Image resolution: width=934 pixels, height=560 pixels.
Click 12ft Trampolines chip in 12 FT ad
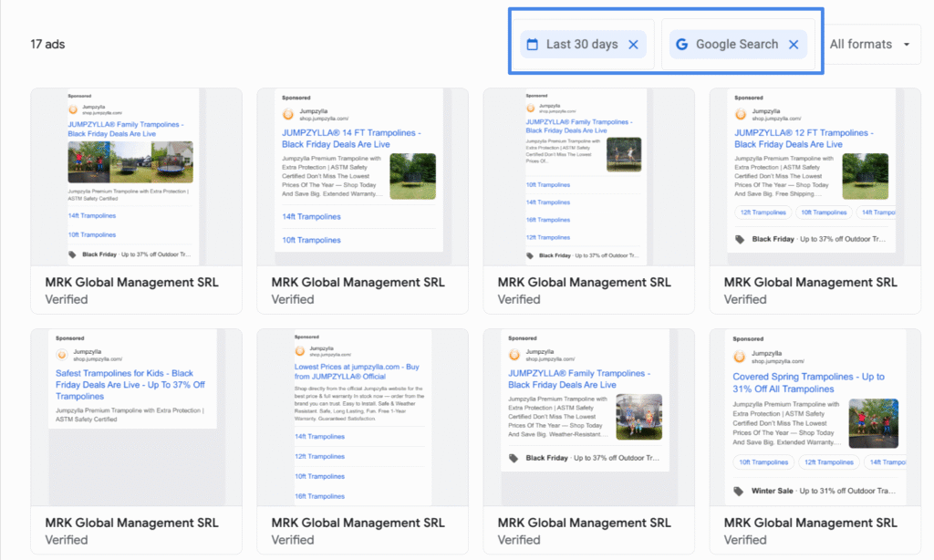click(x=763, y=213)
